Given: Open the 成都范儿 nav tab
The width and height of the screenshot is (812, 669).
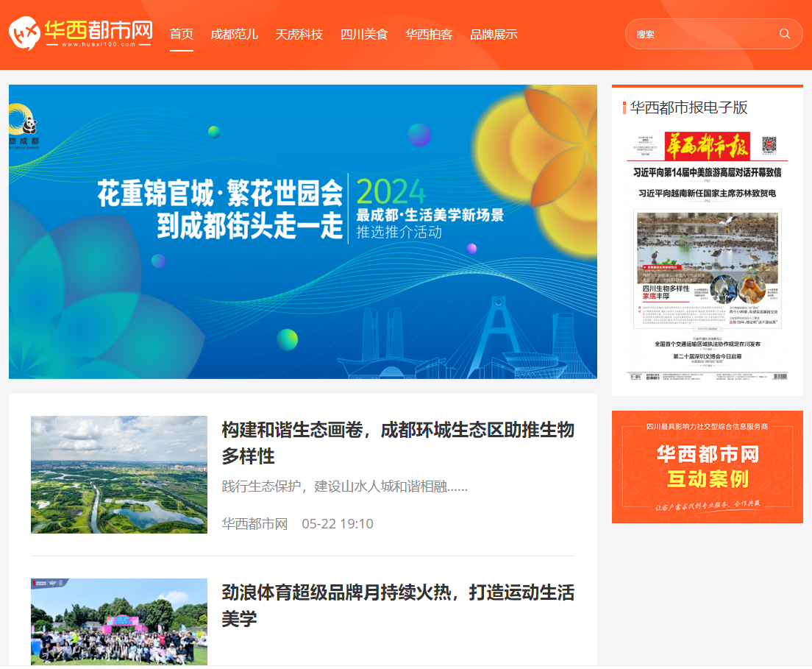Looking at the screenshot, I should (x=234, y=34).
